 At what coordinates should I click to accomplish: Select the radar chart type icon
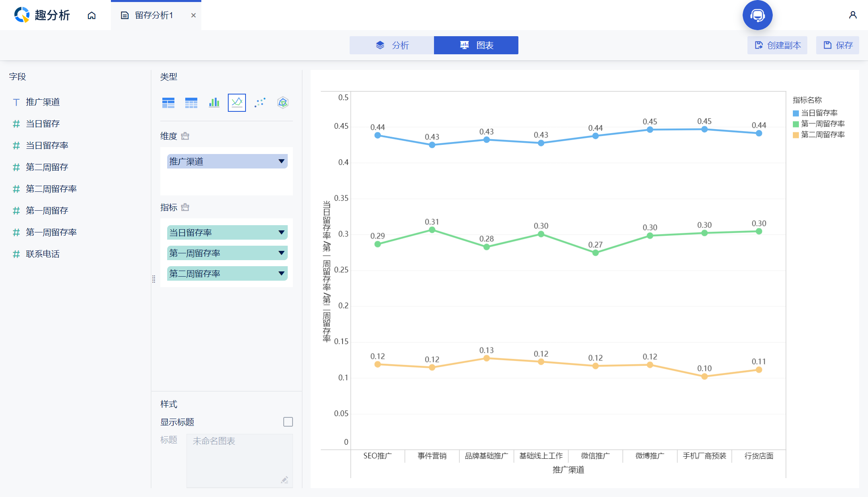283,103
